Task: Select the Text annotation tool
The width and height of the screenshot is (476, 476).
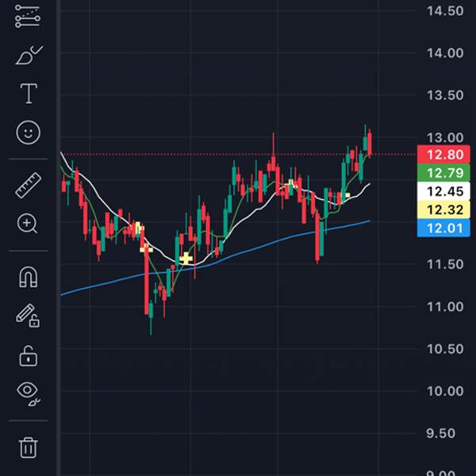Action: pyautogui.click(x=29, y=94)
